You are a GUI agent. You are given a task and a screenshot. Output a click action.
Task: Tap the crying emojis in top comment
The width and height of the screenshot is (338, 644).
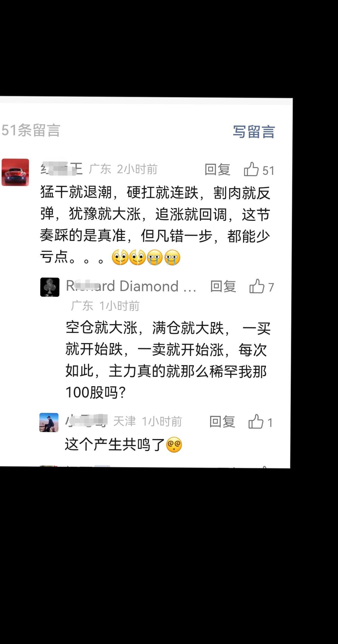coord(163,257)
